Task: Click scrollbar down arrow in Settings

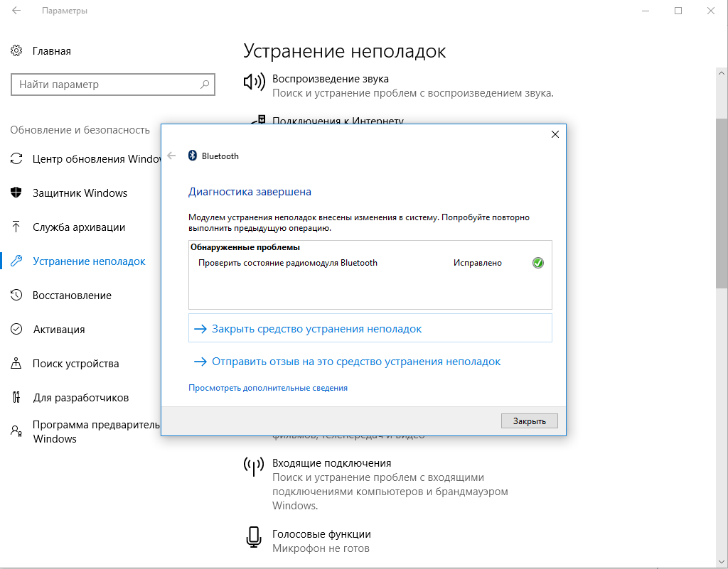Action: 722,562
